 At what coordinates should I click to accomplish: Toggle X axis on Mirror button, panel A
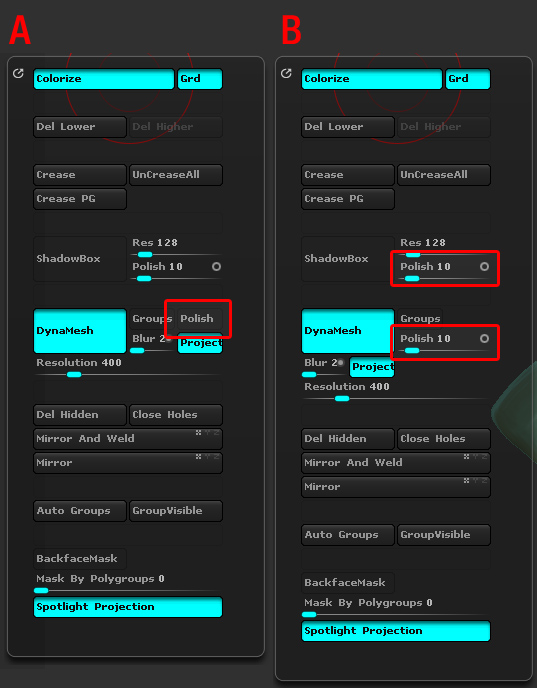tap(198, 457)
